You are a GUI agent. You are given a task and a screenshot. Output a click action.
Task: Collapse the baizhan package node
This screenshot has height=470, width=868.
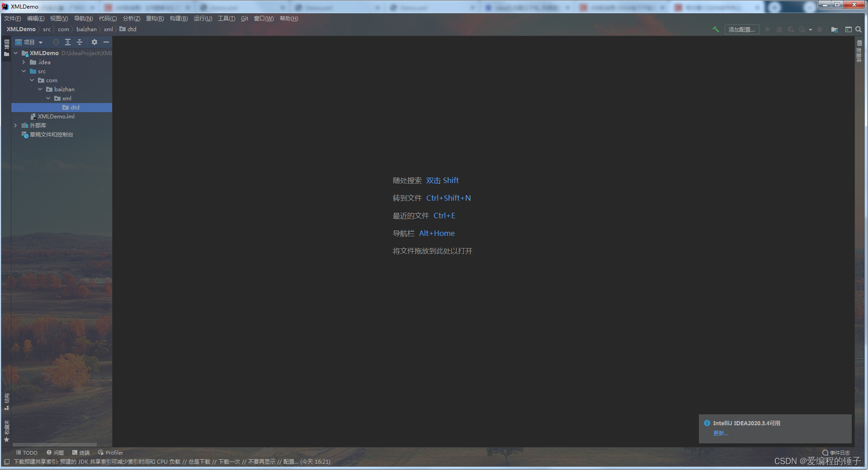40,89
